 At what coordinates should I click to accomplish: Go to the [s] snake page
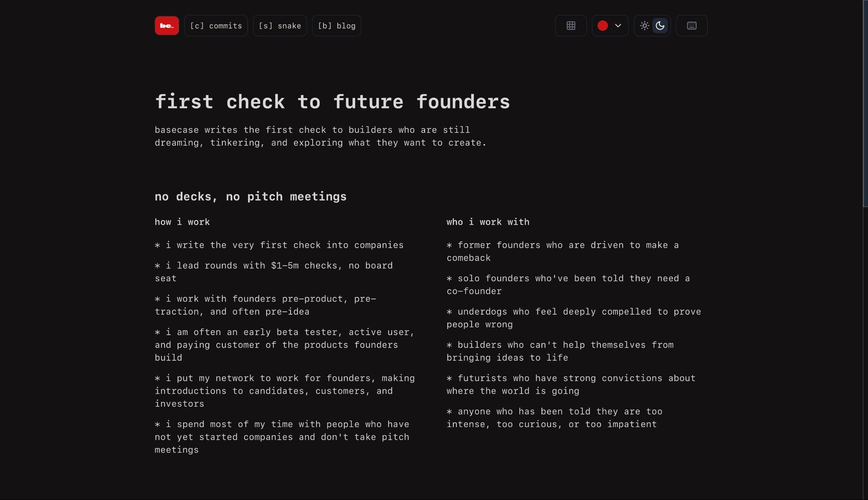(280, 26)
